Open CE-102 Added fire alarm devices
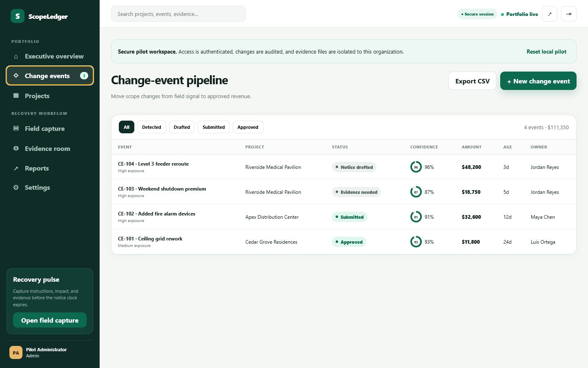Screen dimensions: 588x368 click(157, 214)
